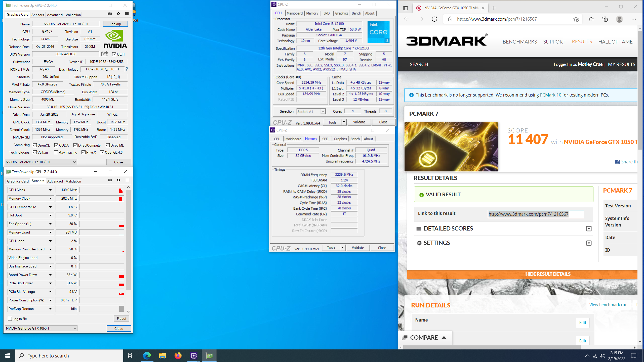Open Bench tab in top CPU-Z window
This screenshot has width=644, height=362.
coord(356,13)
